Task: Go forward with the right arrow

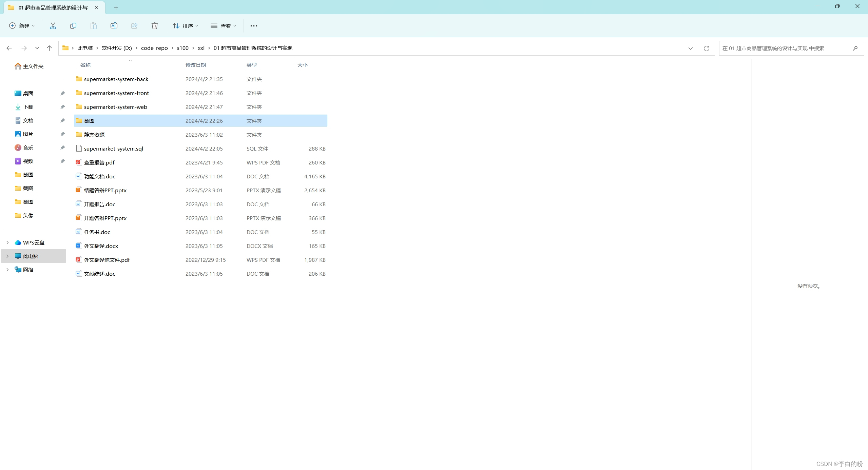Action: coord(24,48)
